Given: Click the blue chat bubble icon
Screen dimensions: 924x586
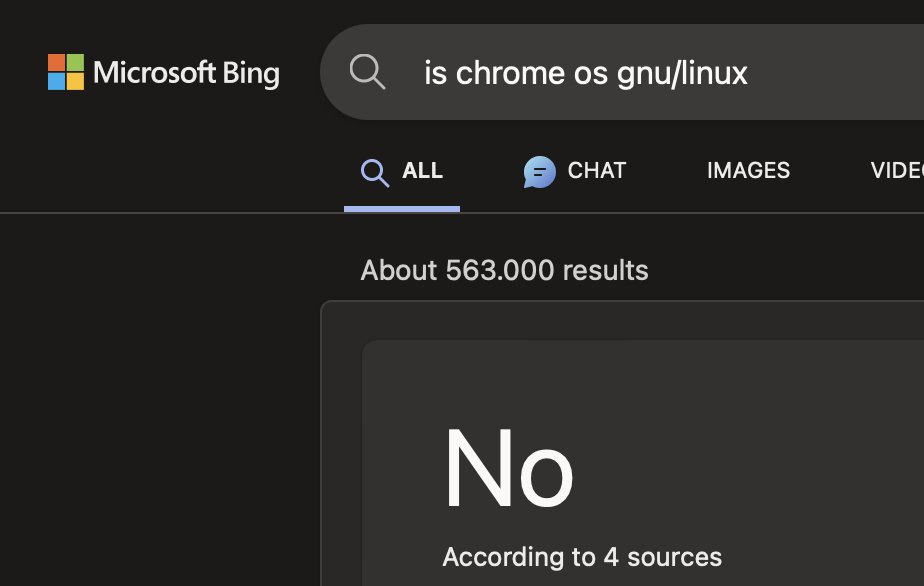Looking at the screenshot, I should 539,172.
